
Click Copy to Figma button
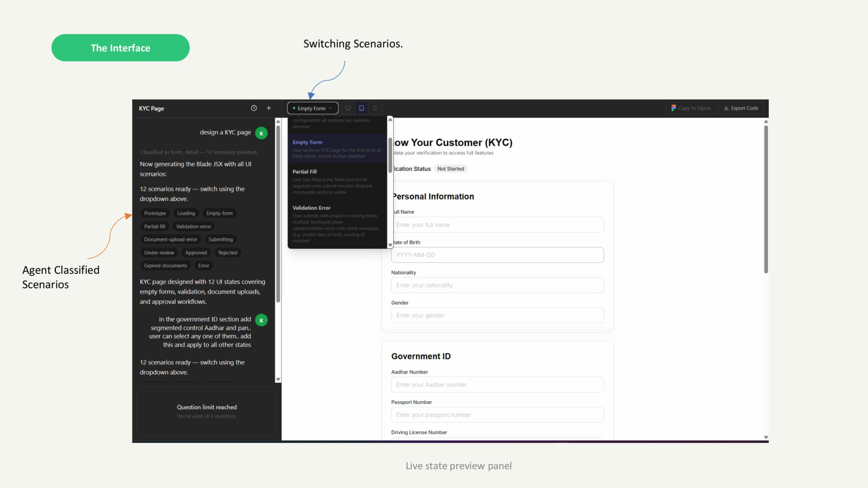[691, 108]
